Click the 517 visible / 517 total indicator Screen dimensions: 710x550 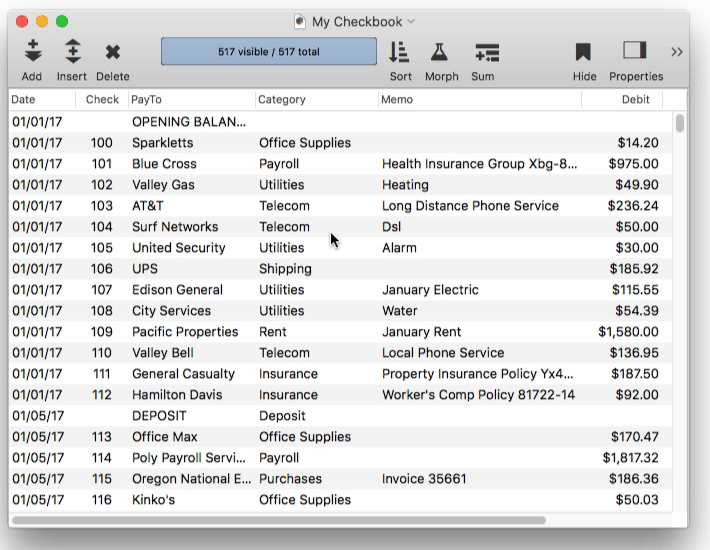pos(269,51)
